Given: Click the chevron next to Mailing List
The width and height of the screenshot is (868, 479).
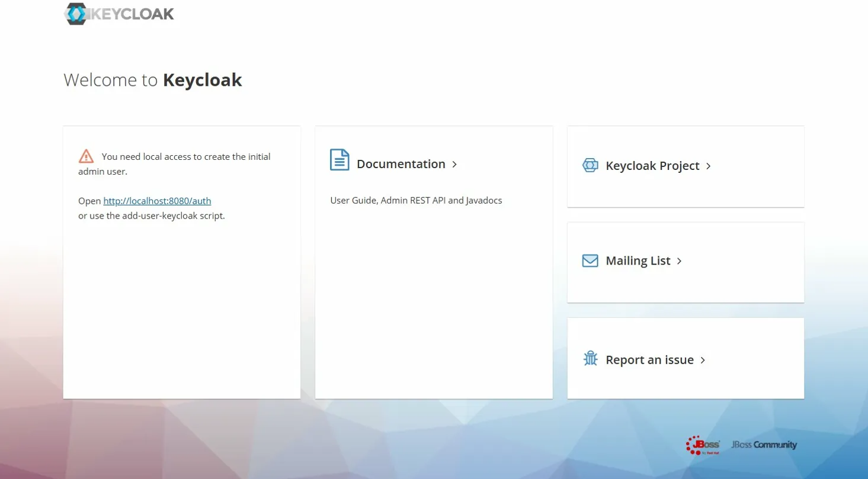Looking at the screenshot, I should click(679, 261).
